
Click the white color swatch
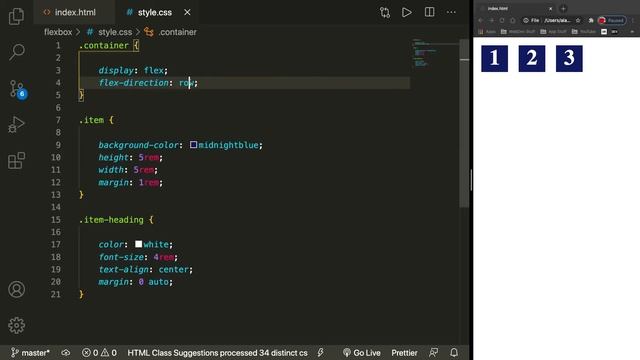click(x=139, y=244)
